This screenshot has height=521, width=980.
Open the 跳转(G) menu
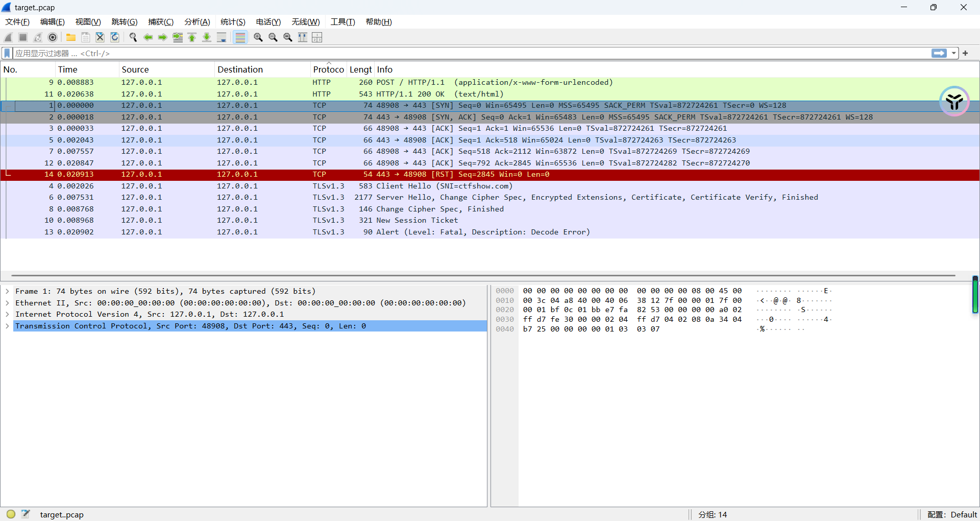[125, 21]
